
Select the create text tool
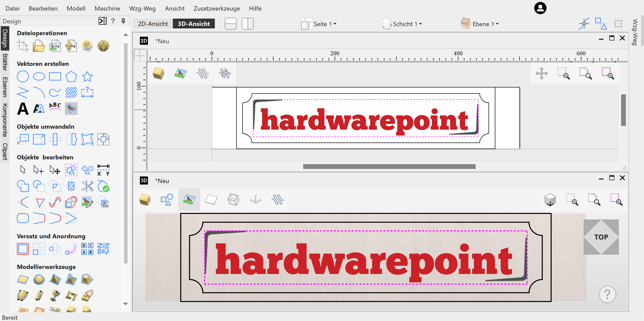[23, 109]
